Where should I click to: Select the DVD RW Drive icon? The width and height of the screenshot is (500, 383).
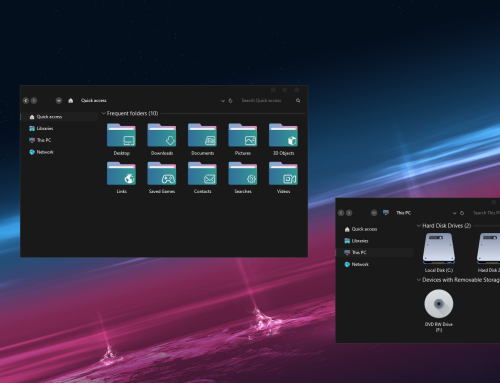coord(439,304)
